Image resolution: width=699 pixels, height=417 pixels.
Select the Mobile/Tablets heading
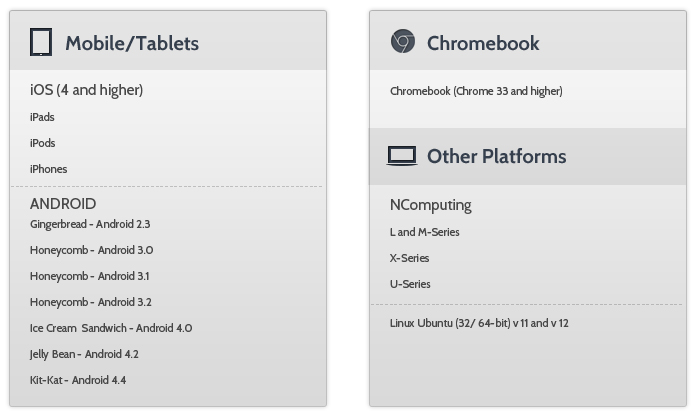tap(132, 43)
